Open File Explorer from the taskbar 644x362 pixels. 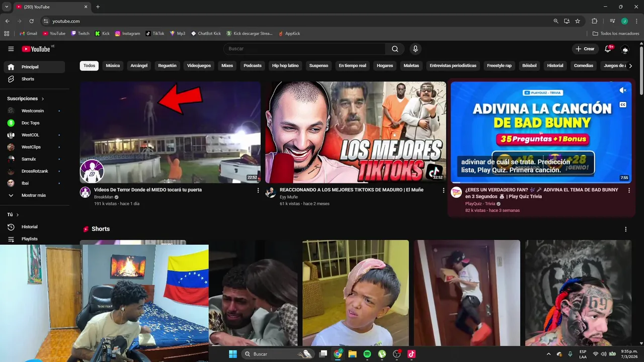352,354
